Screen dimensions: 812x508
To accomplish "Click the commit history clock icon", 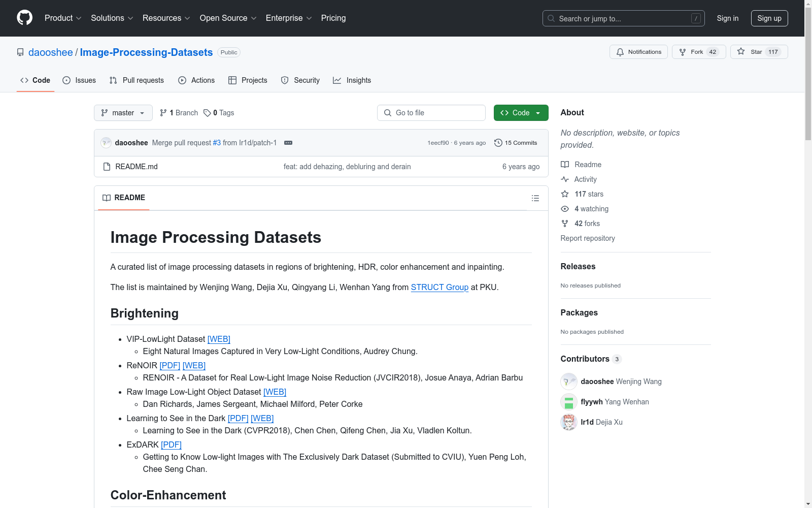I will [498, 143].
